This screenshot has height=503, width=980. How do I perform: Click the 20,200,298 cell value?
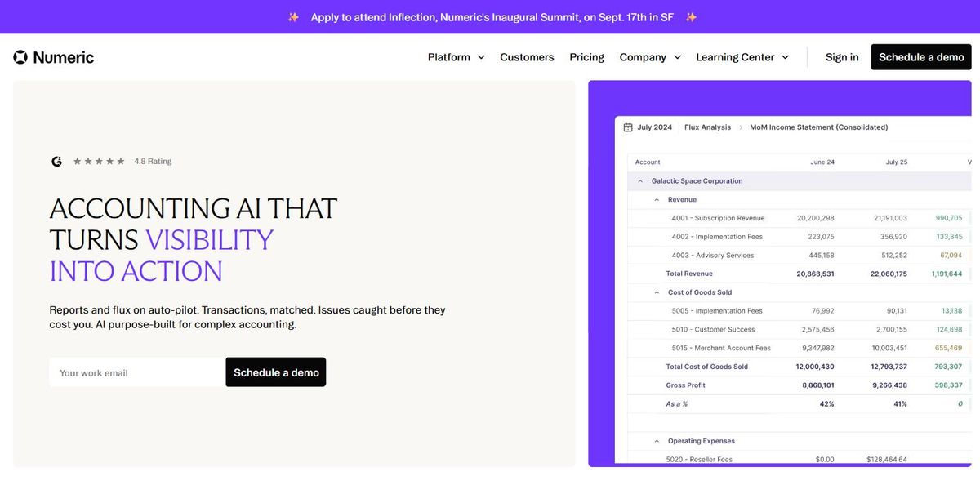coord(816,218)
